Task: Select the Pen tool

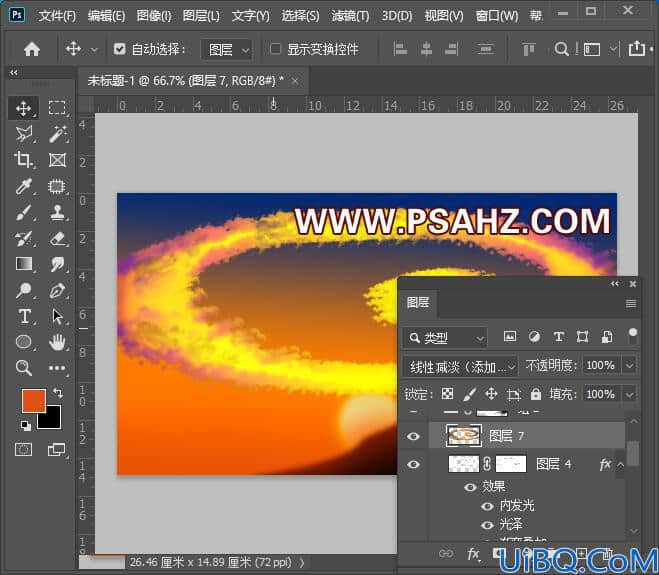Action: [x=57, y=290]
